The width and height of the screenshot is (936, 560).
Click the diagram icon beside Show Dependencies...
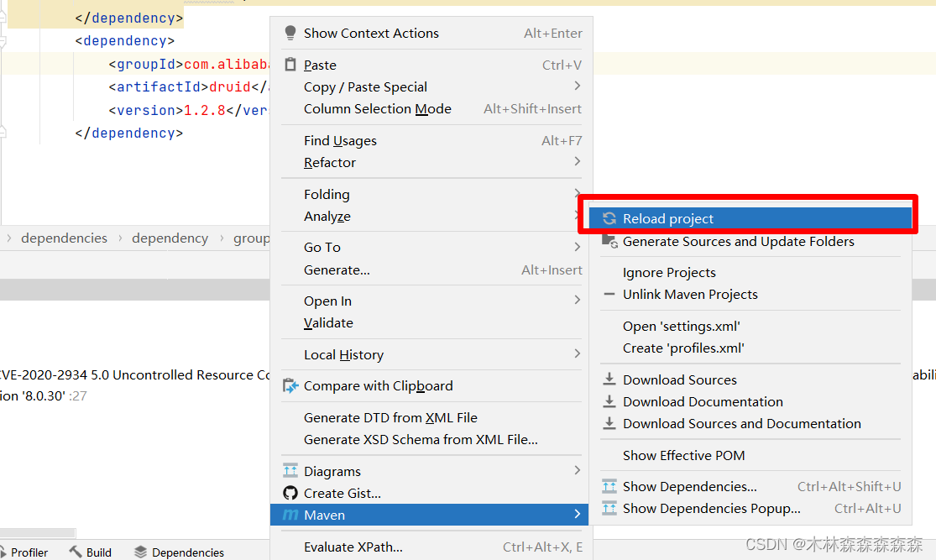(609, 487)
